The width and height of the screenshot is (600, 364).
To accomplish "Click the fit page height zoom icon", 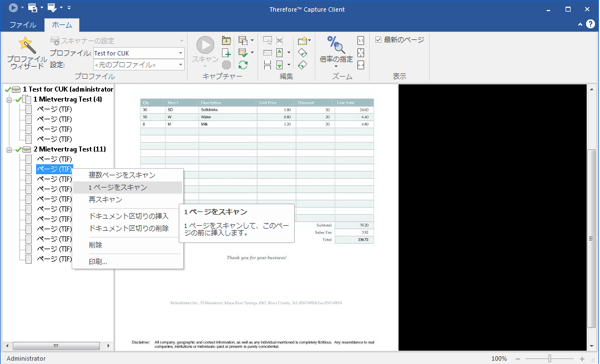I will coord(361,53).
